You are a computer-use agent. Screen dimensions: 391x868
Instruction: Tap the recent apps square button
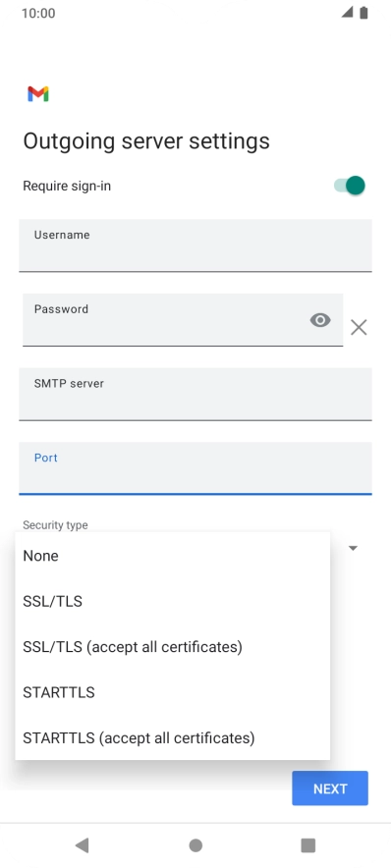(307, 845)
